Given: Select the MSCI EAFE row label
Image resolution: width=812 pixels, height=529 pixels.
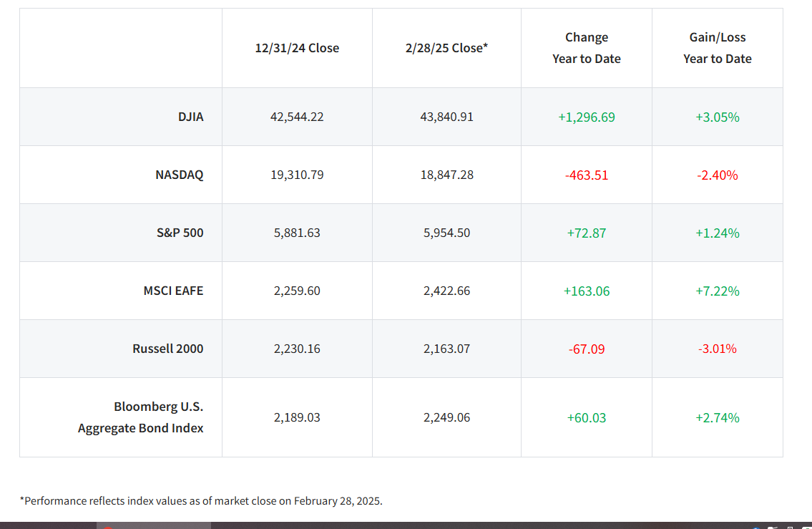Looking at the screenshot, I should click(173, 291).
